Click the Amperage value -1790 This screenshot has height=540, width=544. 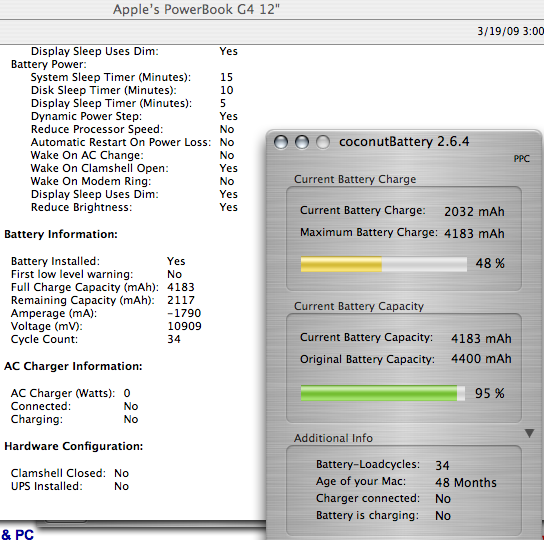184,313
